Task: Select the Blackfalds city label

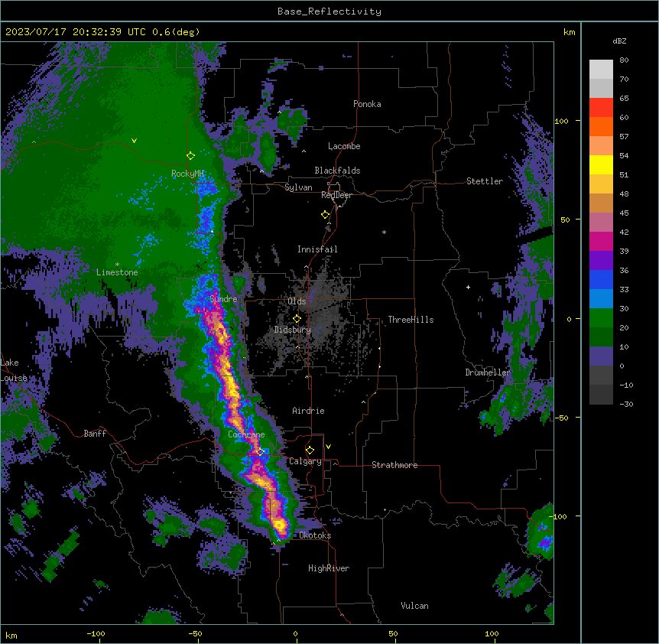Action: (x=337, y=171)
